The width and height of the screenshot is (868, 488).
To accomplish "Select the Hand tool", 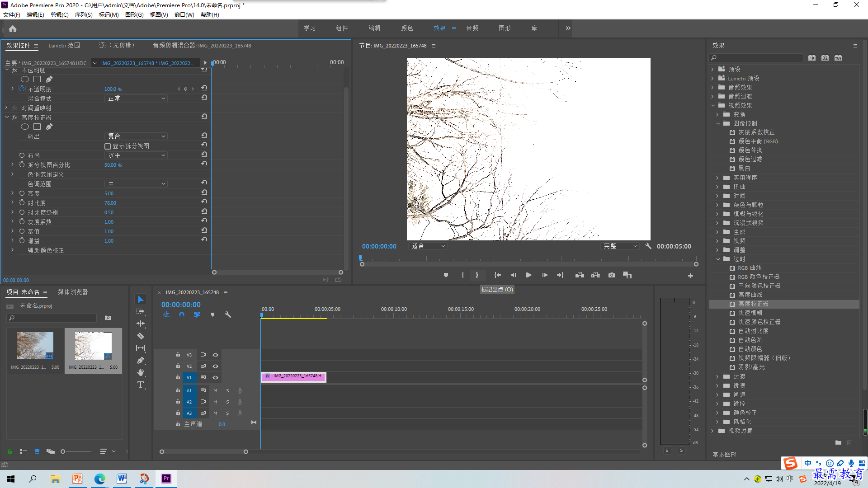I will point(141,372).
